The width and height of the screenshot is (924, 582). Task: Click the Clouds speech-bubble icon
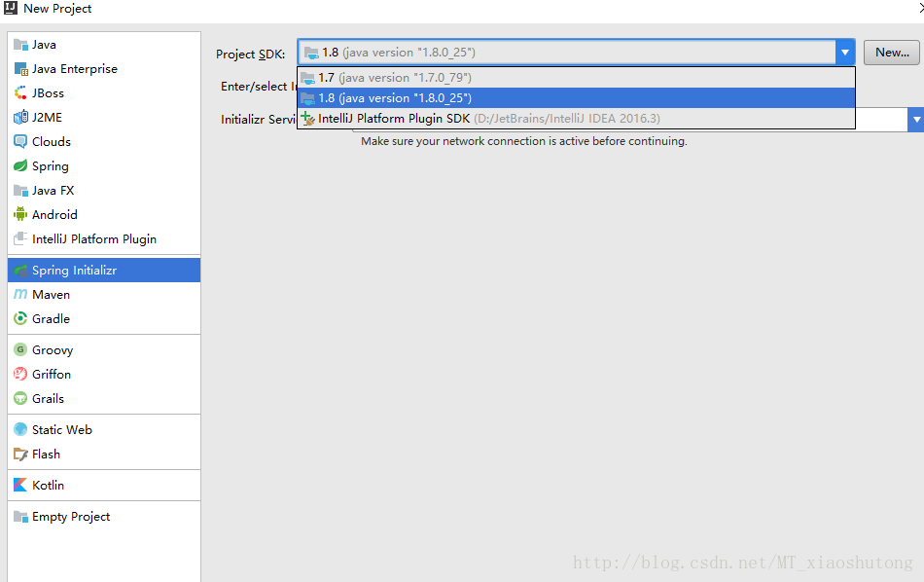coord(20,141)
